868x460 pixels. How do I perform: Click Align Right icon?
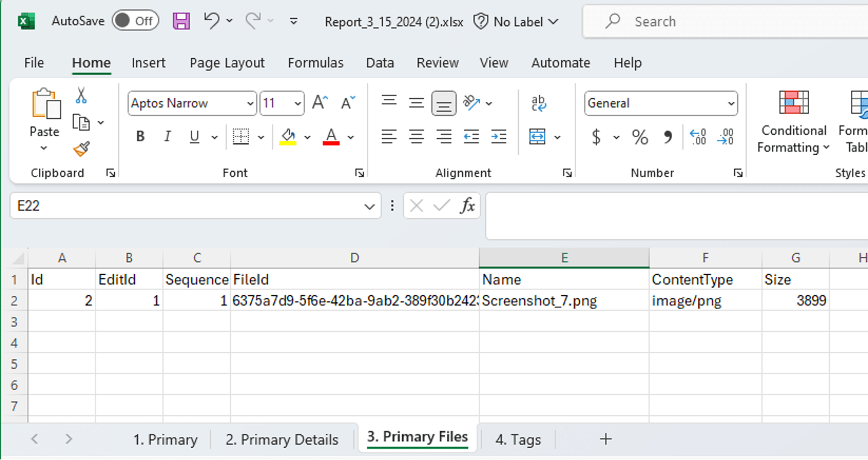tap(443, 137)
